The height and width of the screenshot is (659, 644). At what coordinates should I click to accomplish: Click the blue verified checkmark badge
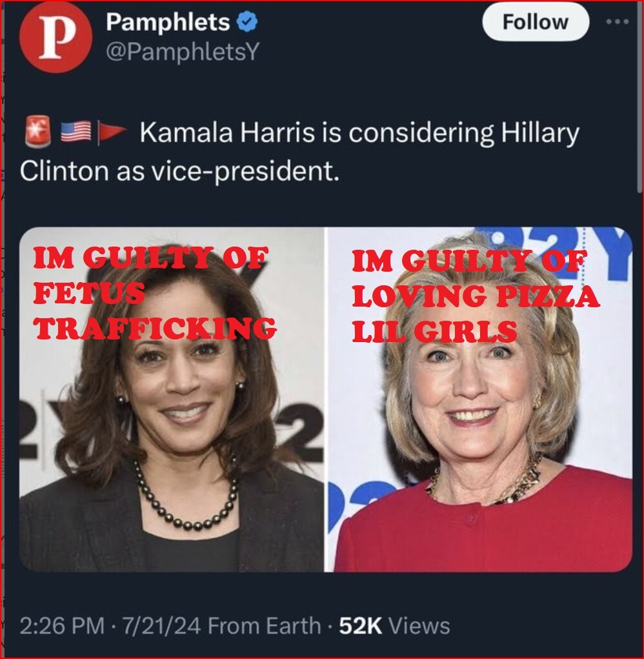247,23
